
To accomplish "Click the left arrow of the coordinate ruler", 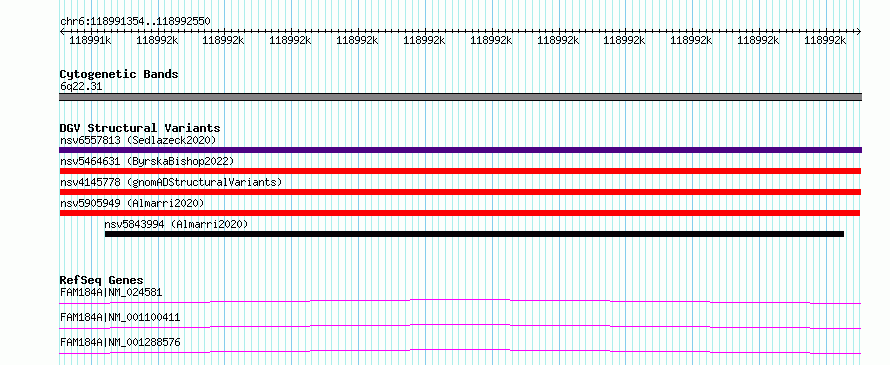I will (62, 32).
